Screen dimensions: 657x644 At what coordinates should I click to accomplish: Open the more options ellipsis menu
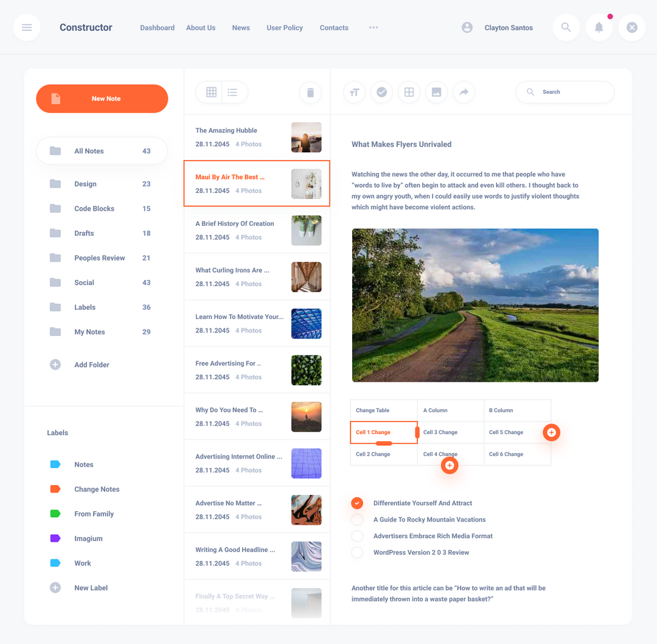(x=373, y=27)
